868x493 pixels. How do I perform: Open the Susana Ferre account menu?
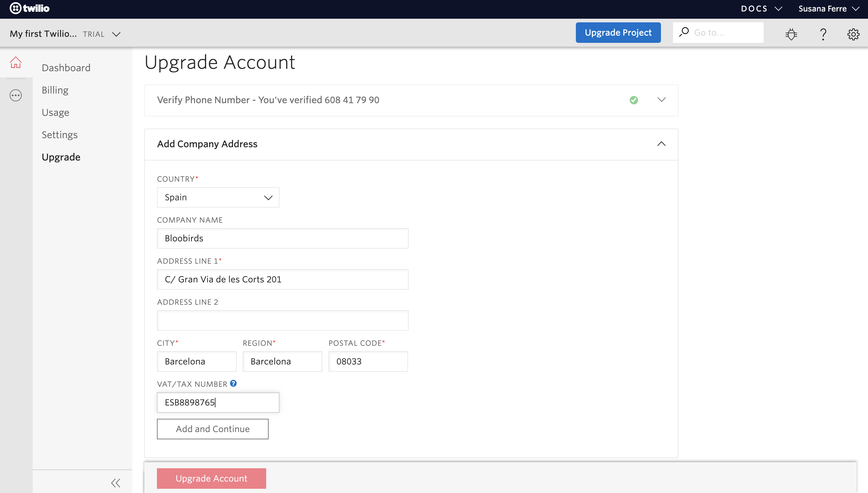(x=828, y=8)
